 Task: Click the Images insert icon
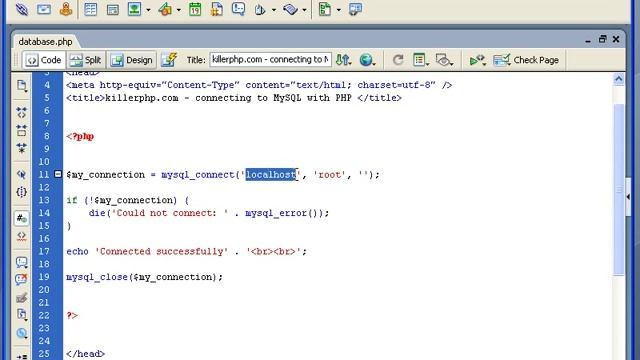click(134, 9)
